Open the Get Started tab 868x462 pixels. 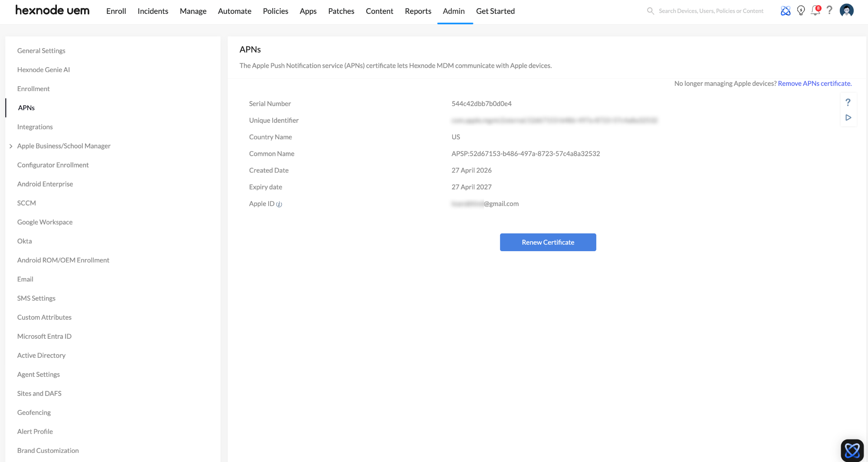[495, 11]
